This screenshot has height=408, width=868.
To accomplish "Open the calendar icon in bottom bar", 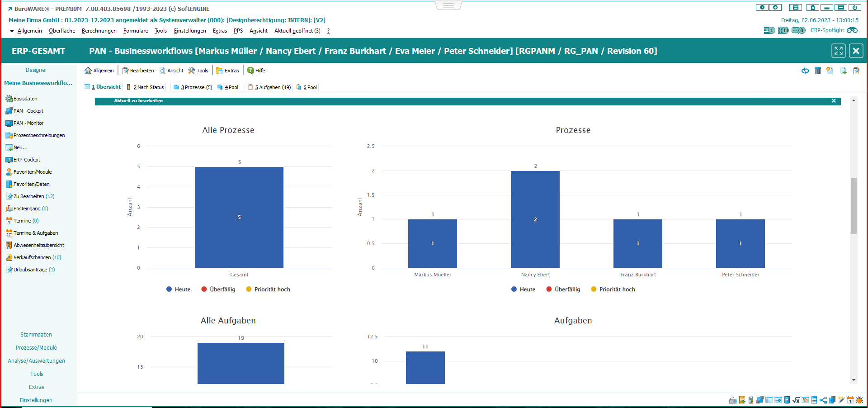I will 850,400.
